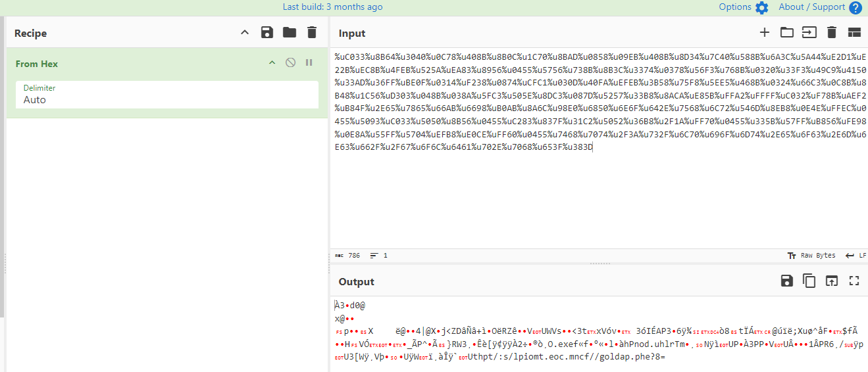Open file as input
Screen dimensions: 868x372
pyautogui.click(x=809, y=33)
